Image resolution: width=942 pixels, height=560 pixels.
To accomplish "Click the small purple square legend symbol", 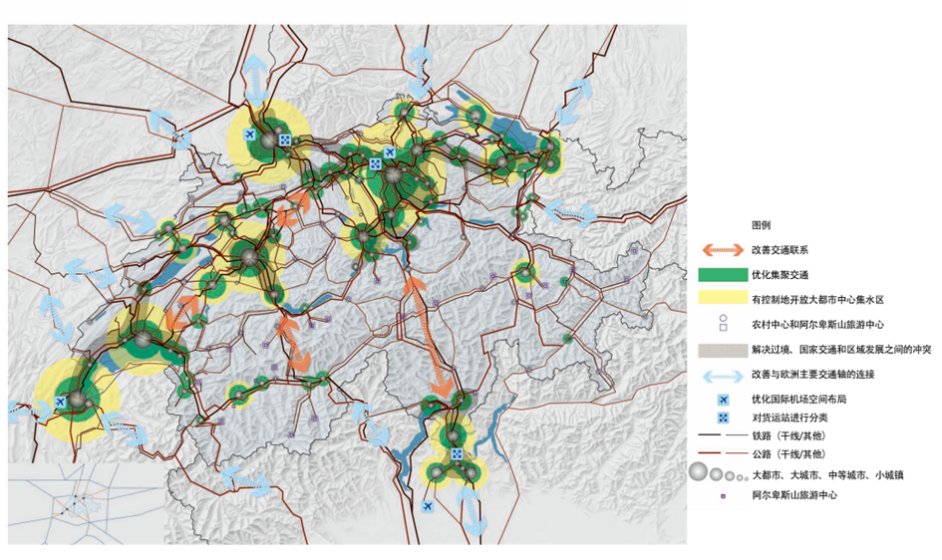I will (723, 496).
